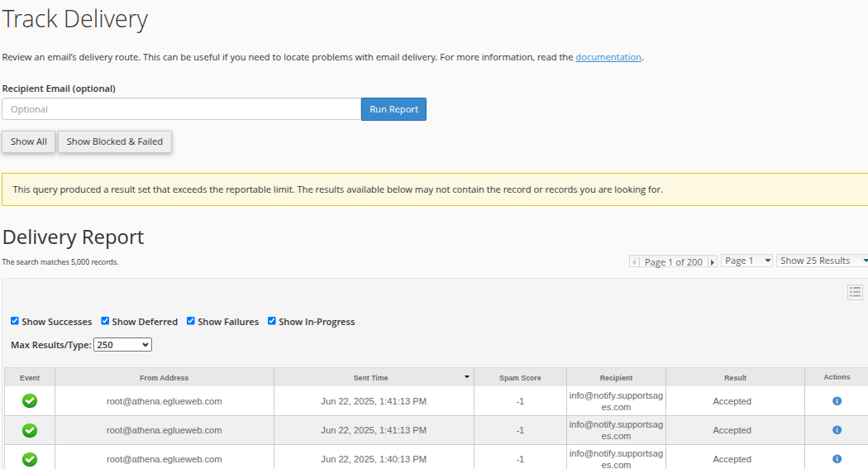868x469 pixels.
Task: Open the documentation link
Action: pyautogui.click(x=608, y=57)
